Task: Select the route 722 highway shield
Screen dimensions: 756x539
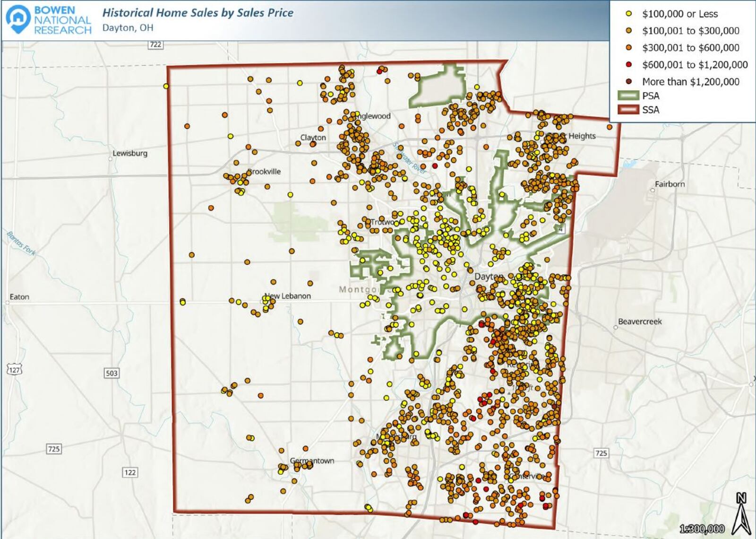Action: pos(155,44)
